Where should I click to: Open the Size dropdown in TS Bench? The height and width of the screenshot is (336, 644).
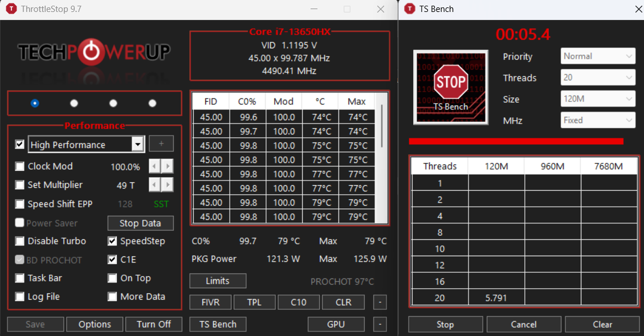pyautogui.click(x=598, y=99)
